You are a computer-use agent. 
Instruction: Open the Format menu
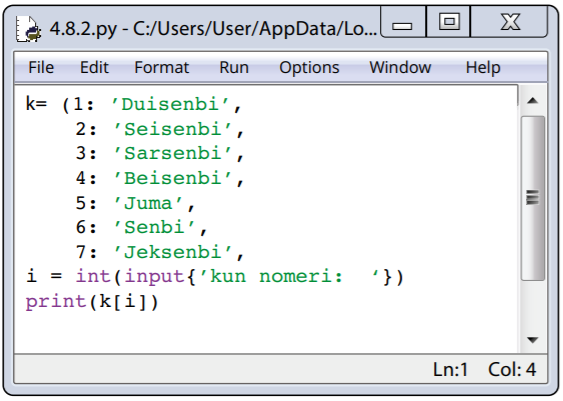click(x=162, y=67)
